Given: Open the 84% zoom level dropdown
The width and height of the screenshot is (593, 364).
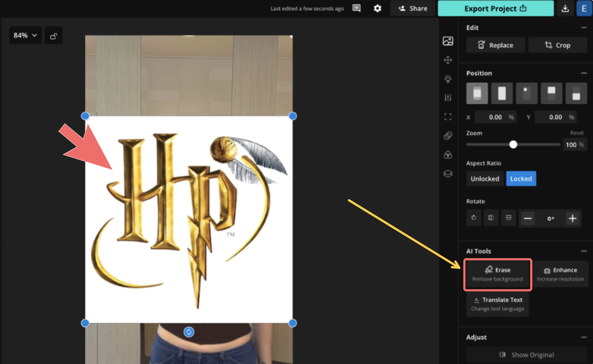Looking at the screenshot, I should [25, 35].
